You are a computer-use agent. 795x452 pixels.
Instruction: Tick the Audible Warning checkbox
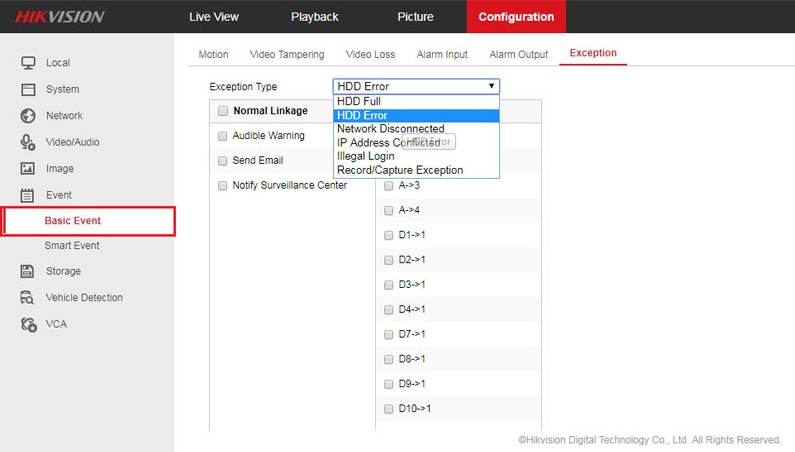(x=222, y=136)
